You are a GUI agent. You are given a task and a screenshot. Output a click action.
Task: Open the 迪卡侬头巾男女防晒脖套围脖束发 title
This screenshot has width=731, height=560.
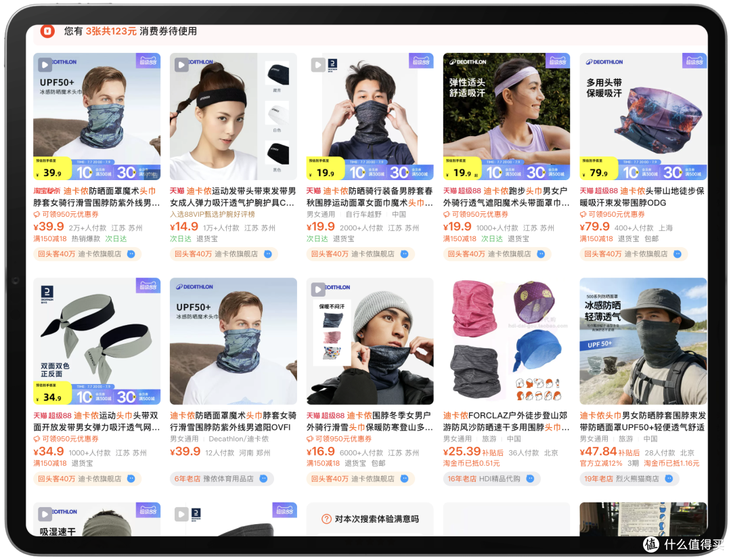[643, 421]
